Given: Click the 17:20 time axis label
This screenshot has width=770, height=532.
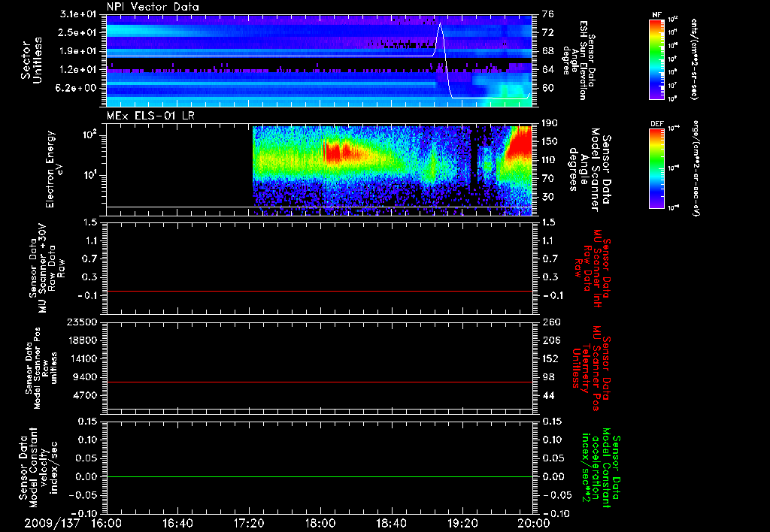Looking at the screenshot, I should pos(249,523).
